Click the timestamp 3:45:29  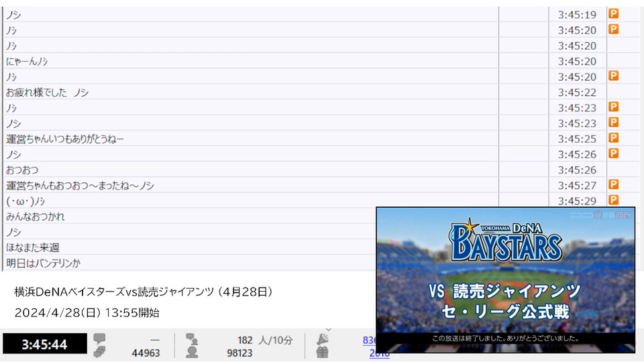(577, 200)
